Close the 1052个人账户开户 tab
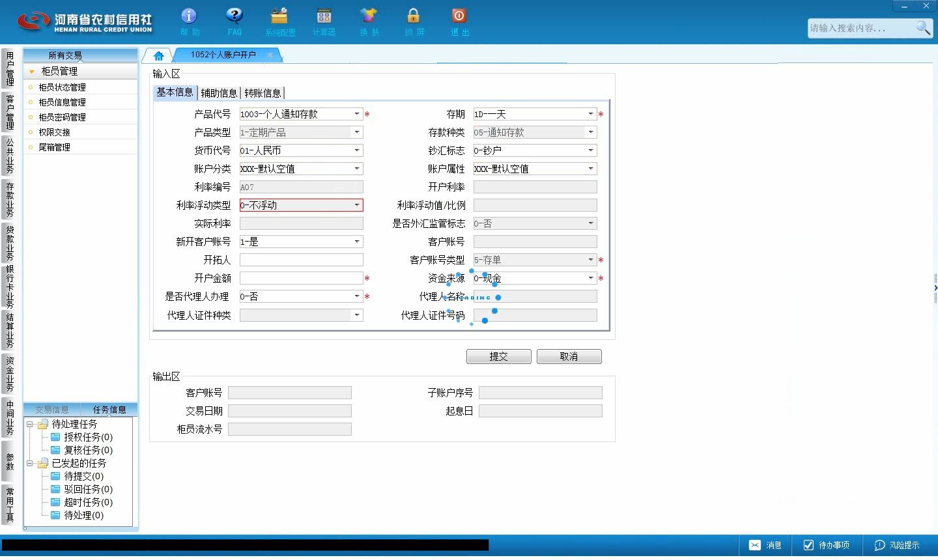This screenshot has width=938, height=560. pos(270,55)
